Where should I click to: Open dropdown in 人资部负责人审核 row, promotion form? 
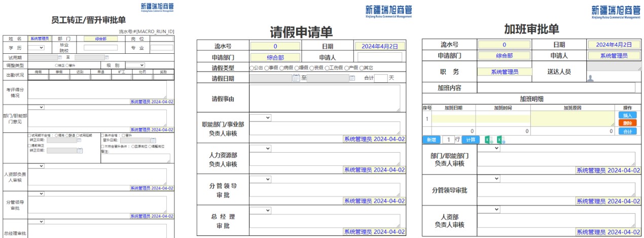coord(36,166)
